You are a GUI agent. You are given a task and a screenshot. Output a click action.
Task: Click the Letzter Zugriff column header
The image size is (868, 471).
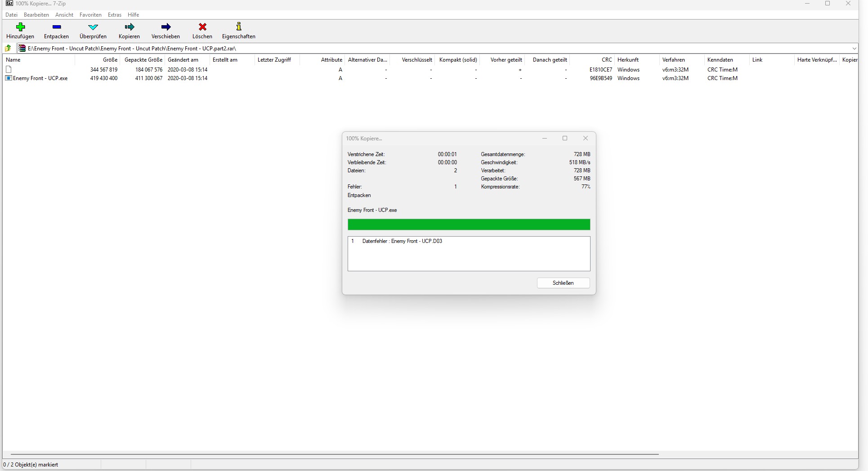(x=277, y=60)
